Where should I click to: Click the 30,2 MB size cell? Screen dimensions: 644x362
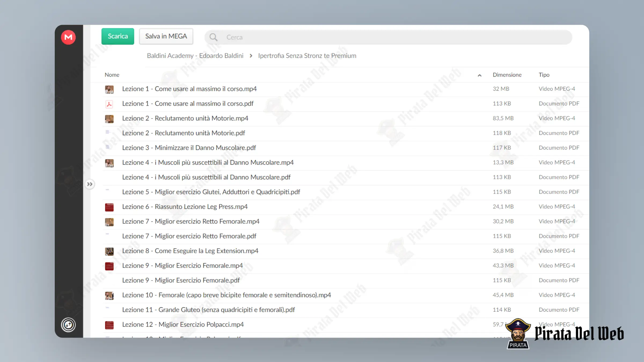point(503,221)
